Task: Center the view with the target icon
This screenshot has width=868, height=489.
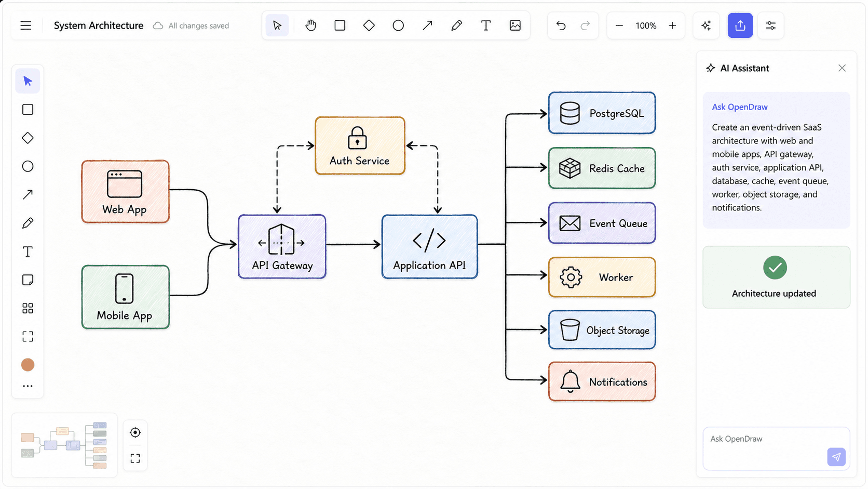Action: click(135, 432)
